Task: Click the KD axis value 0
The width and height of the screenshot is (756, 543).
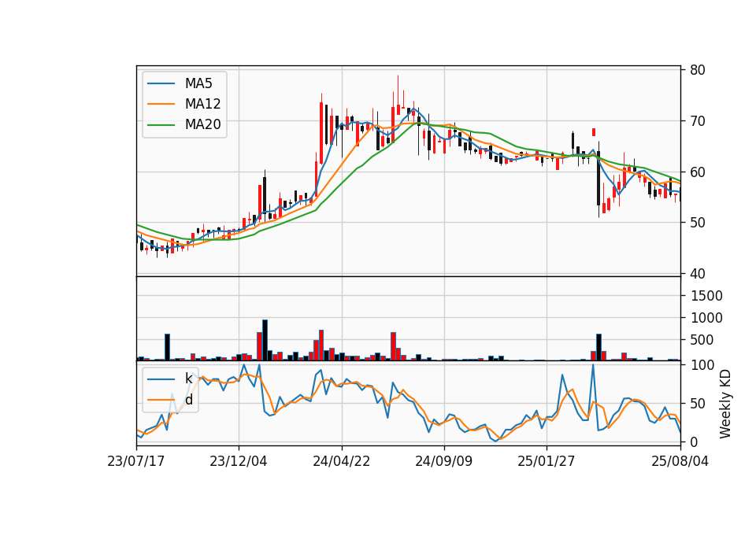Action: pyautogui.click(x=694, y=441)
